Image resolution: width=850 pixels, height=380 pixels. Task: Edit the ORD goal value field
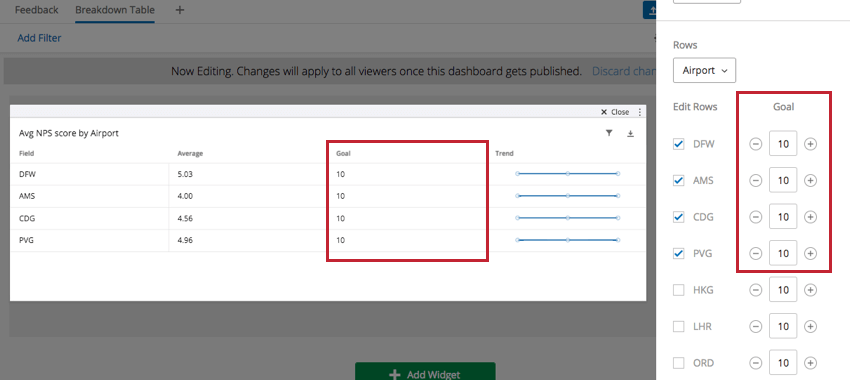[783, 362]
